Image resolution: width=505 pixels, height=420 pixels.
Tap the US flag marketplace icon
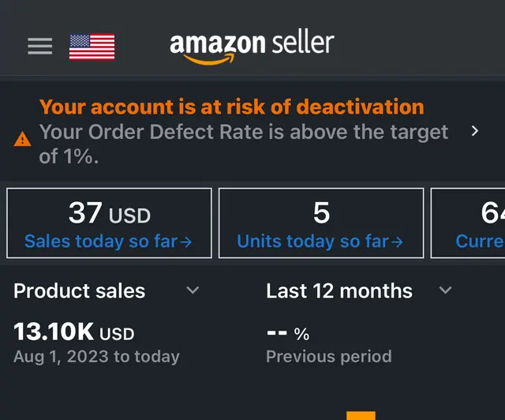[92, 47]
